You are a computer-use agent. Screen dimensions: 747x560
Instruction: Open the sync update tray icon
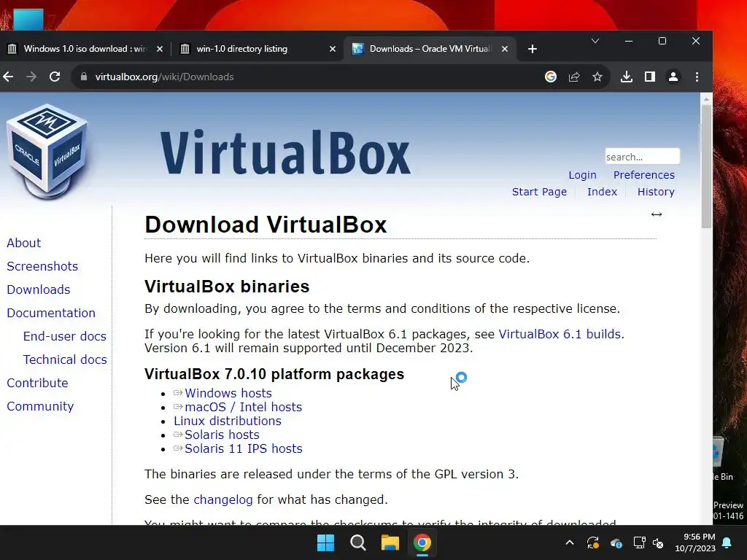[593, 542]
